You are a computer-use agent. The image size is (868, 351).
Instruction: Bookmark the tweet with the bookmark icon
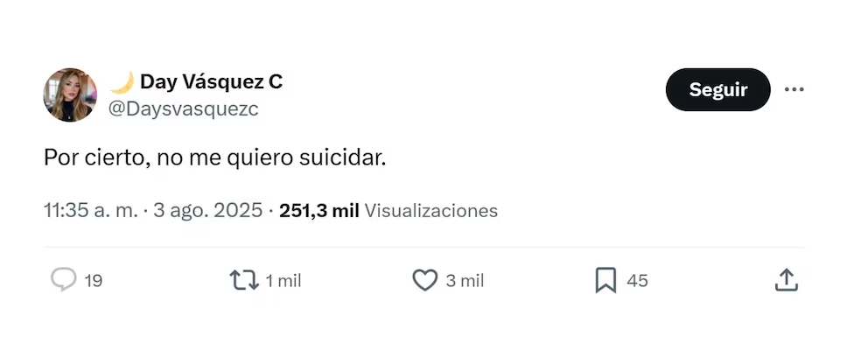click(x=605, y=280)
